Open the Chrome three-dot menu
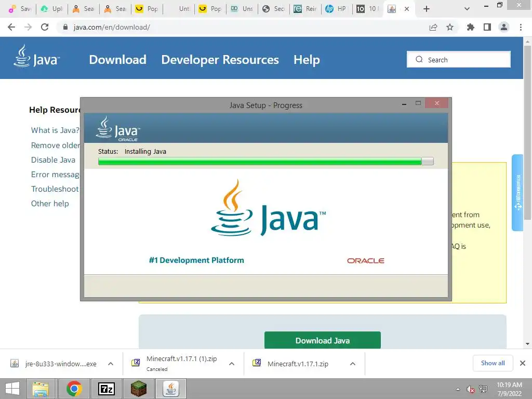Image resolution: width=532 pixels, height=399 pixels. click(521, 27)
